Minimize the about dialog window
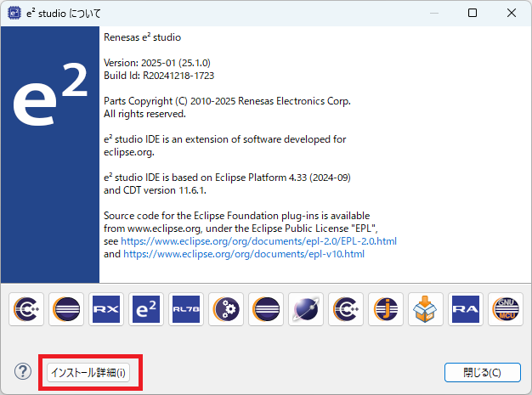Screen dimensions: 532x395 point(433,13)
